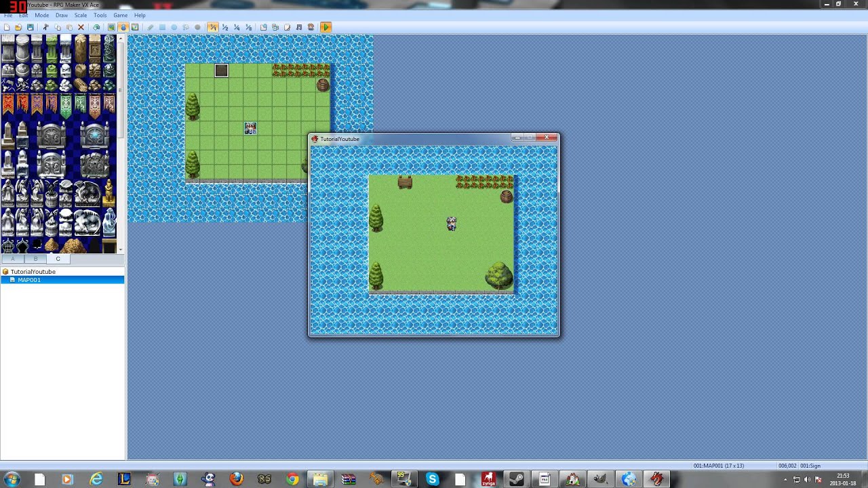Select MAP001 in the map tree
Viewport: 868px width, 488px height.
(x=29, y=280)
